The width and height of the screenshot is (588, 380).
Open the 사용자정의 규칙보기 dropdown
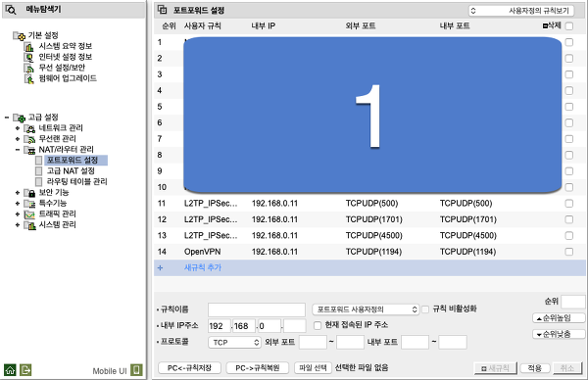click(521, 11)
